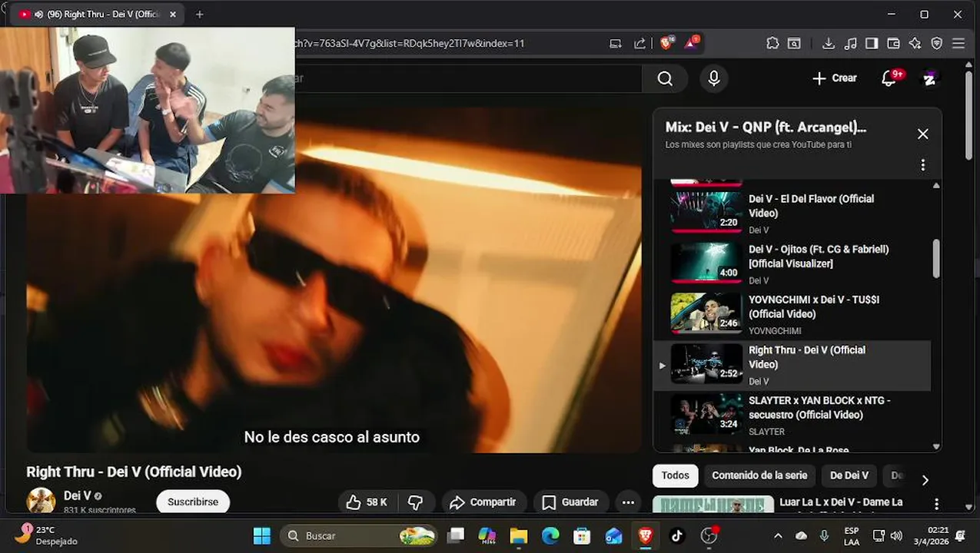Image resolution: width=980 pixels, height=553 pixels.
Task: Open Microsoft Store from taskbar
Action: [582, 535]
